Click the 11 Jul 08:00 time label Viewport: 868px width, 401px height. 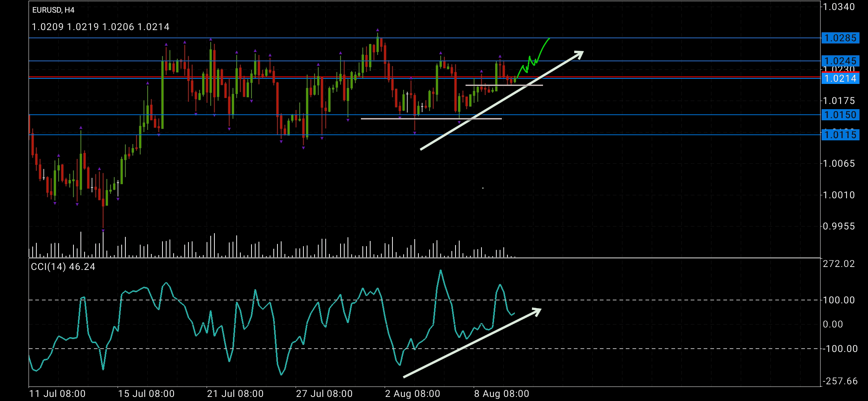(57, 394)
